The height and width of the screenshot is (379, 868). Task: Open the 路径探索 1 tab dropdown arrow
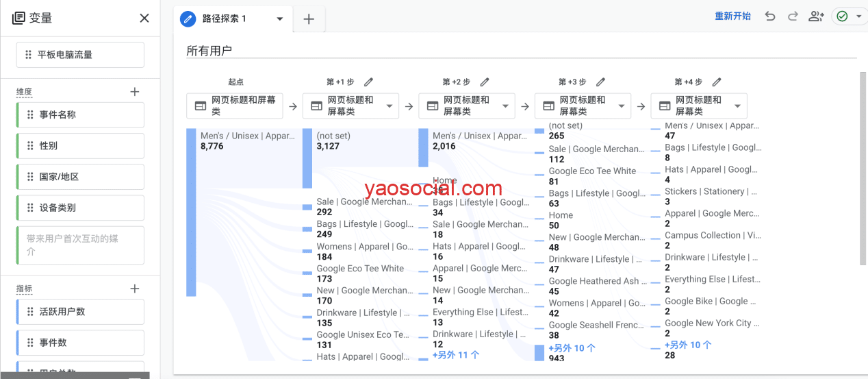click(x=280, y=19)
